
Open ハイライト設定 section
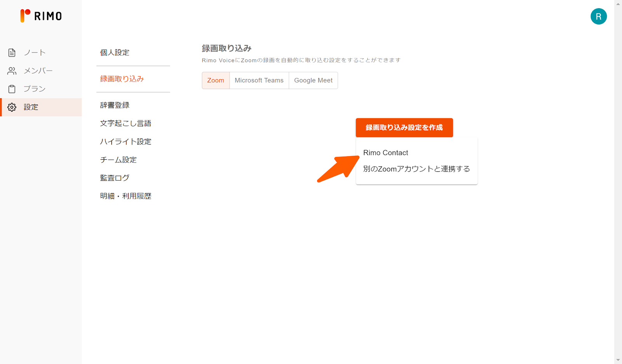[x=126, y=141]
